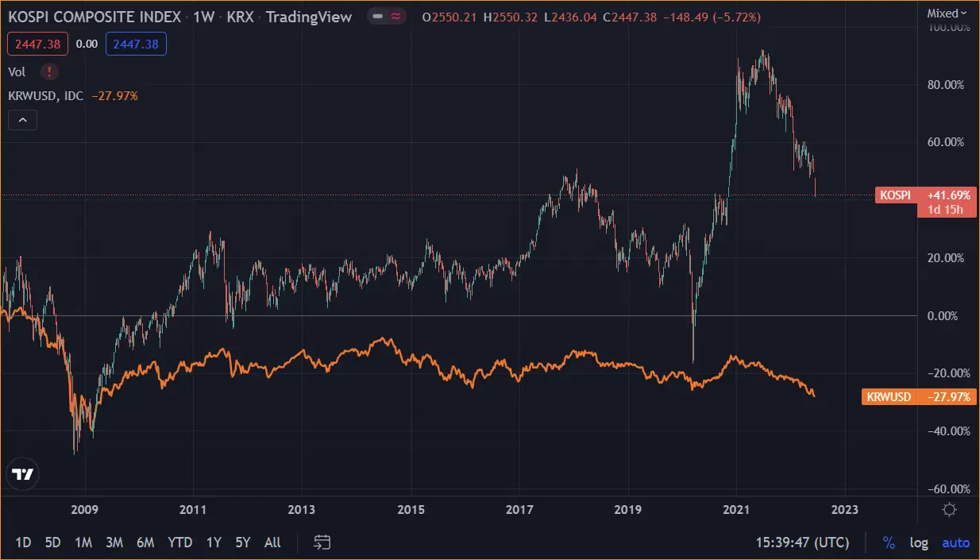The image size is (980, 560).
Task: Click the TradingView logo icon
Action: pos(24,474)
